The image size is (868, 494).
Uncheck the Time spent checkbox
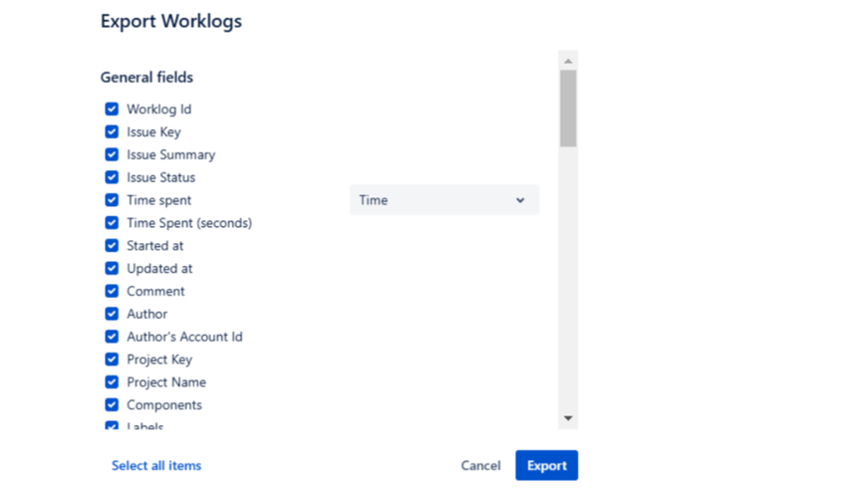click(x=112, y=200)
